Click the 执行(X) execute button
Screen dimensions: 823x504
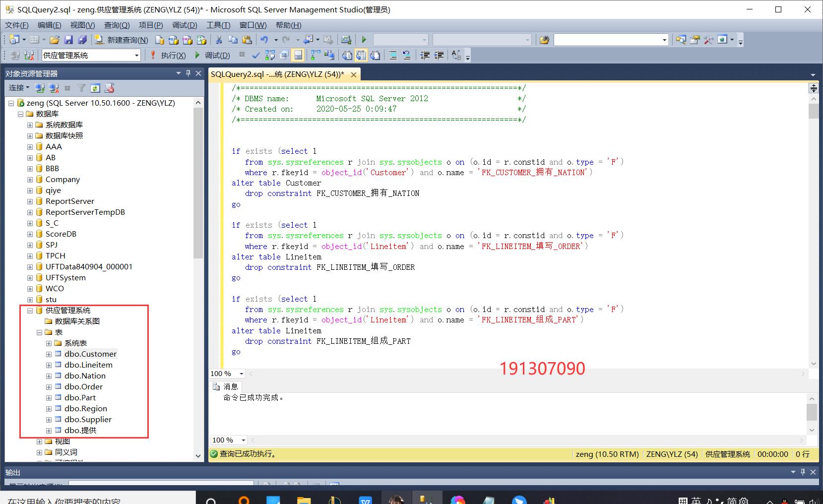[x=169, y=55]
